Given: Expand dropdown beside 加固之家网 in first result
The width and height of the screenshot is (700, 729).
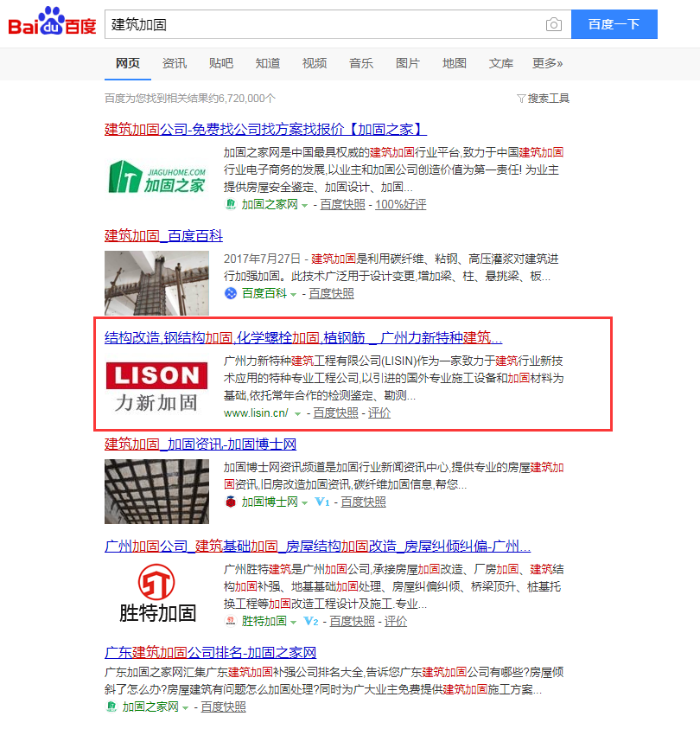Looking at the screenshot, I should click(305, 205).
